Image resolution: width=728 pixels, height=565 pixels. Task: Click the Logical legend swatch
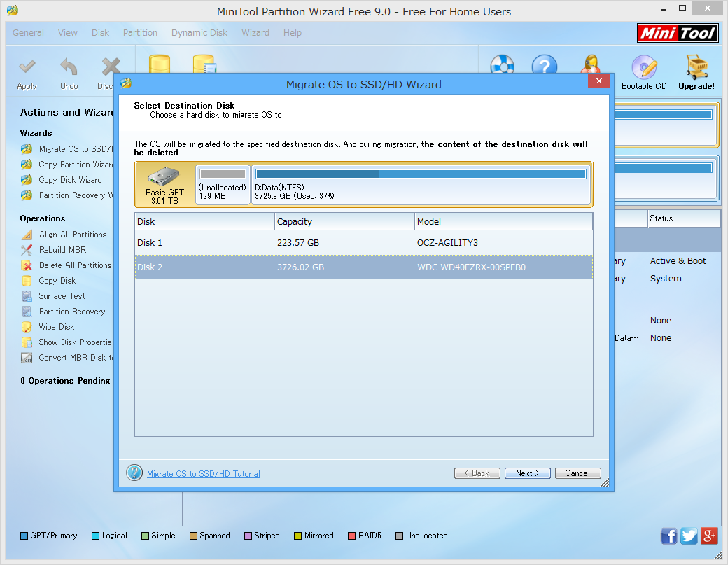point(96,536)
